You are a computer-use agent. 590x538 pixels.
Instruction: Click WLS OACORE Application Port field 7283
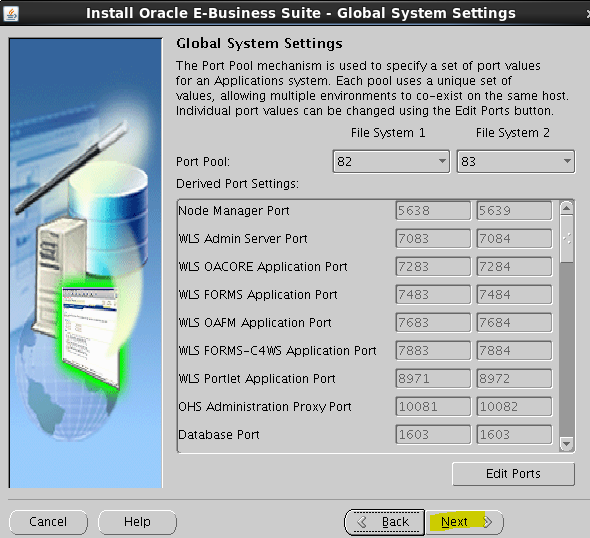click(x=433, y=267)
